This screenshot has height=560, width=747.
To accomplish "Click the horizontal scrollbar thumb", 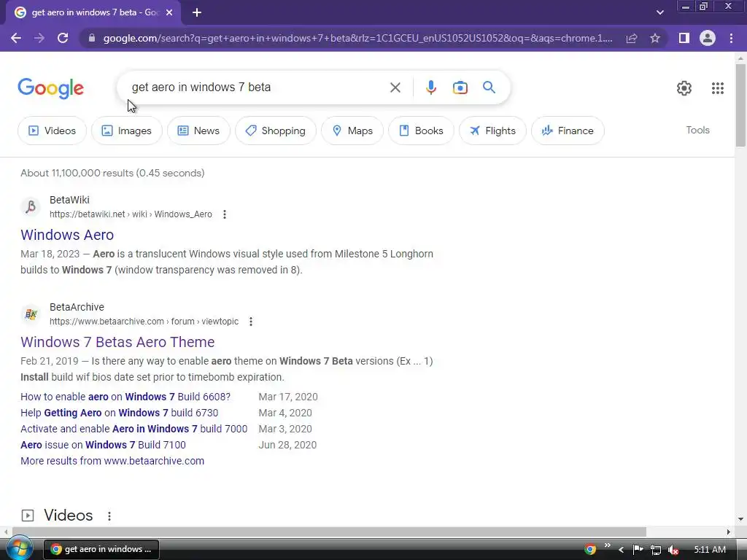I will click(329, 532).
